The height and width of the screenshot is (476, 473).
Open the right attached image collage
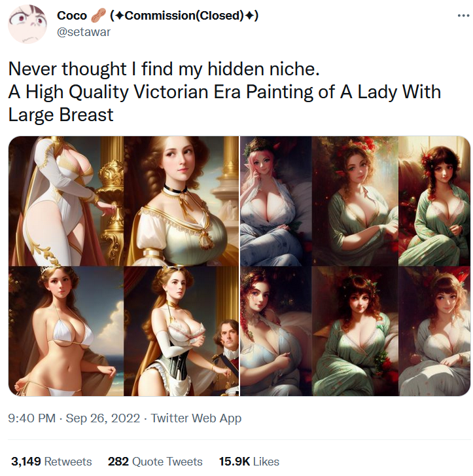pyautogui.click(x=355, y=266)
